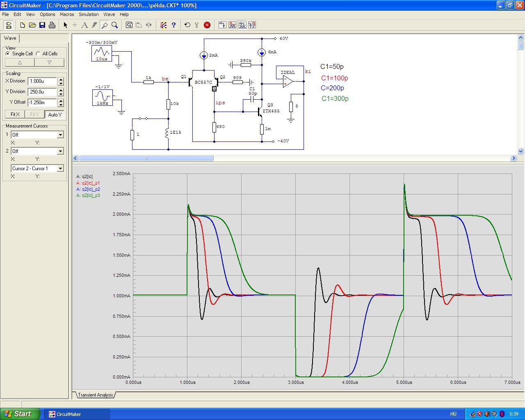Screen dimensions: 525x420
Task: Open the Simulation menu
Action: [89, 14]
